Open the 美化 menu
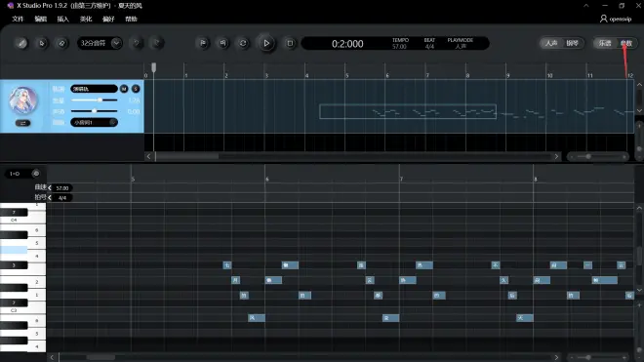Image resolution: width=644 pixels, height=362 pixels. point(86,19)
